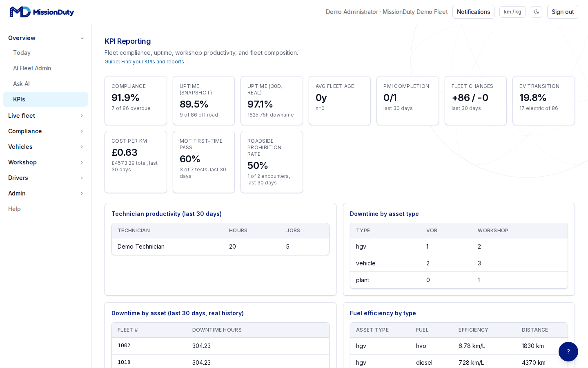Click the MissionDuty logo
This screenshot has width=588, height=368.
click(x=42, y=12)
